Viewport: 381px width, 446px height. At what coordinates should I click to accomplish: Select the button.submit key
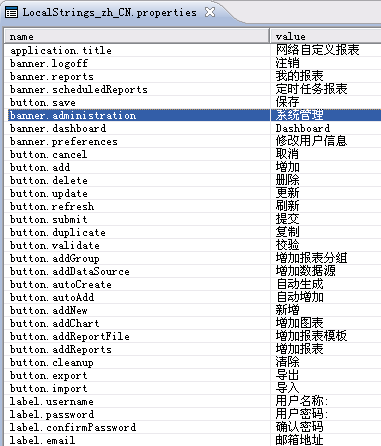49,219
